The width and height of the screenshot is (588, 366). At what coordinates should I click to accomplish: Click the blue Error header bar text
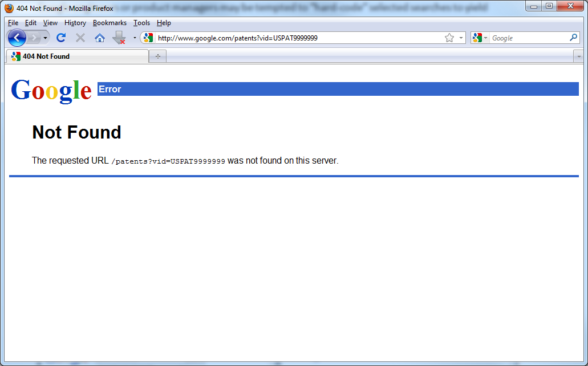[110, 90]
